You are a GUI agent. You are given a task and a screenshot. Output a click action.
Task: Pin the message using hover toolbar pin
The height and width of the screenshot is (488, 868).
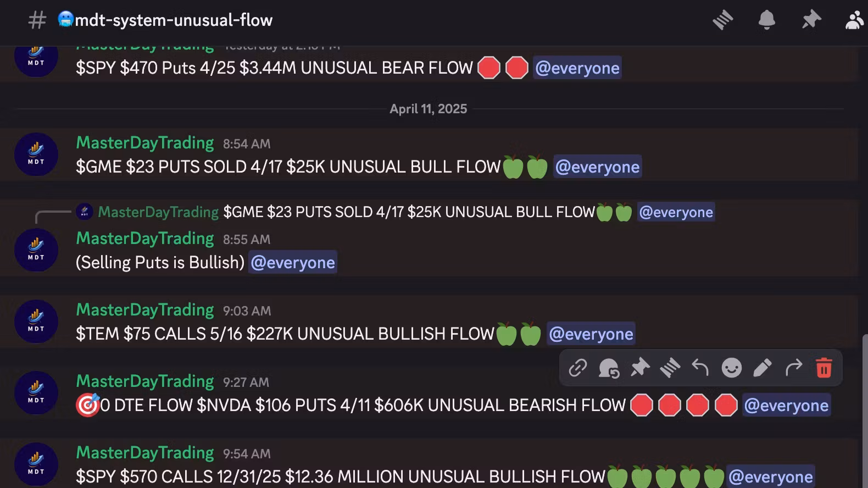tap(639, 368)
